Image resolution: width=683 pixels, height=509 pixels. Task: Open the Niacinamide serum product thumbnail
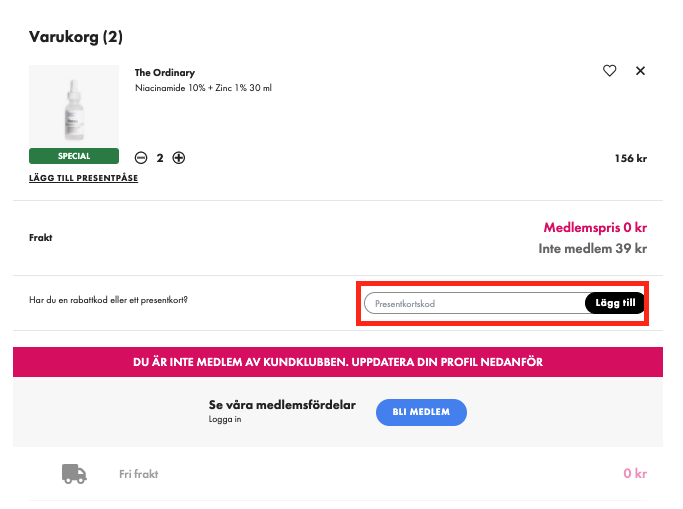74,107
